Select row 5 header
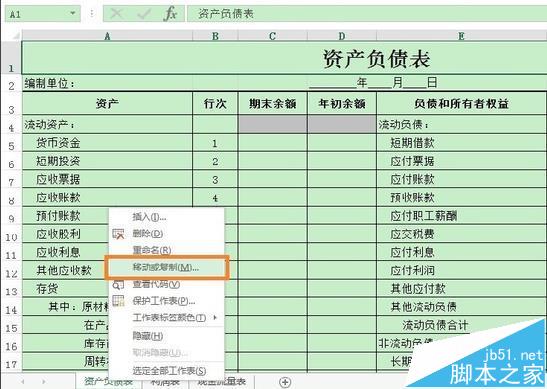547x389 pixels. [x=11, y=143]
